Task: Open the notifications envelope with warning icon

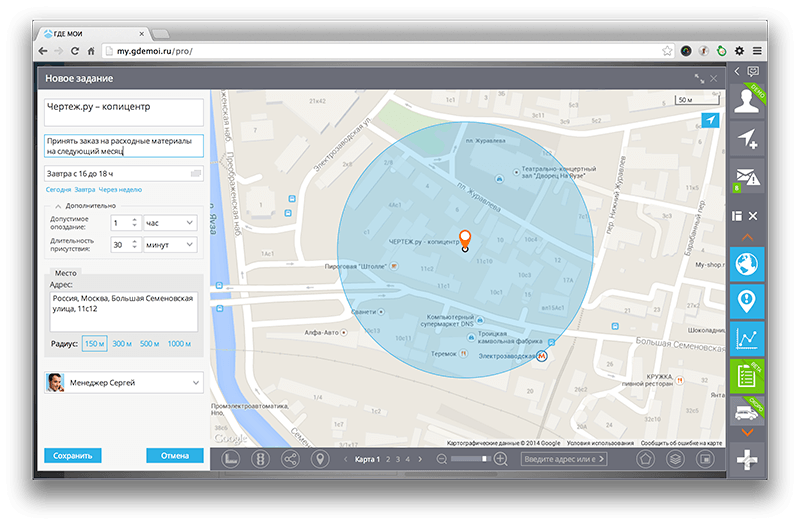Action: pos(746,176)
